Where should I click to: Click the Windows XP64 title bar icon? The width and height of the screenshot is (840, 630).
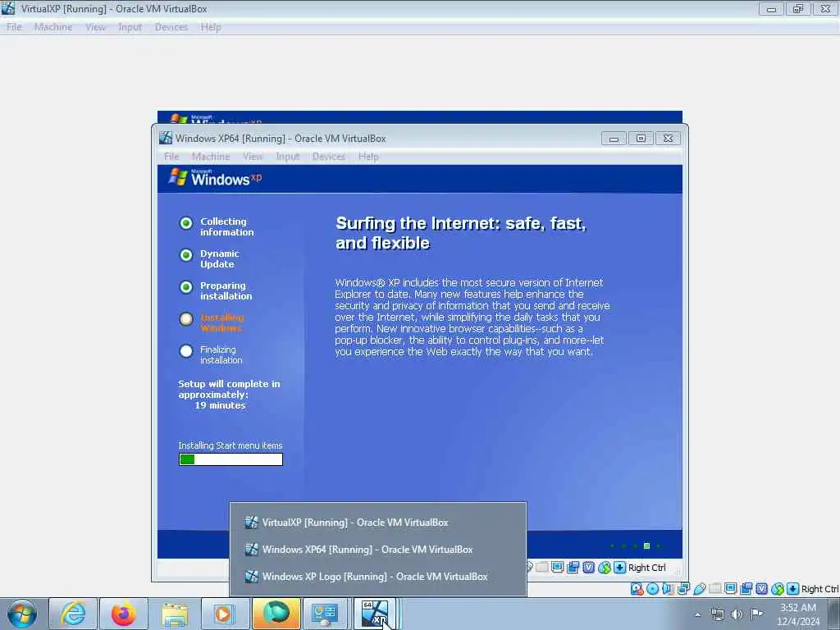166,138
